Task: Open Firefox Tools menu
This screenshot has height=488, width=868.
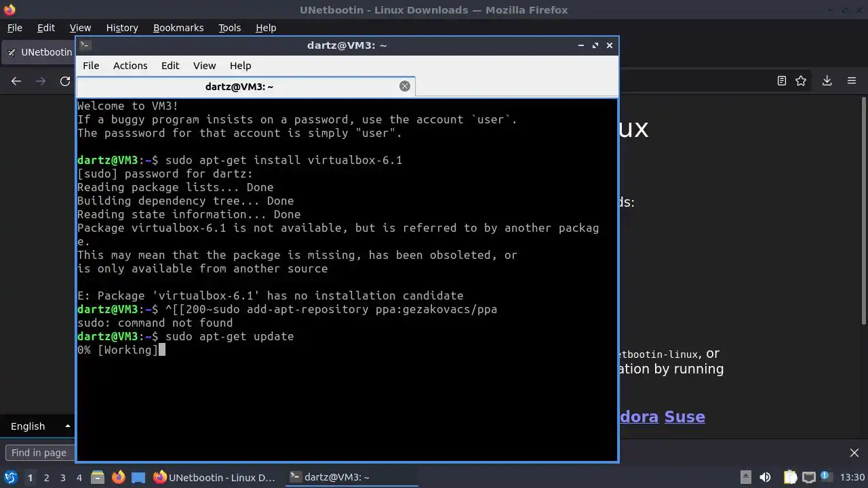Action: [229, 28]
